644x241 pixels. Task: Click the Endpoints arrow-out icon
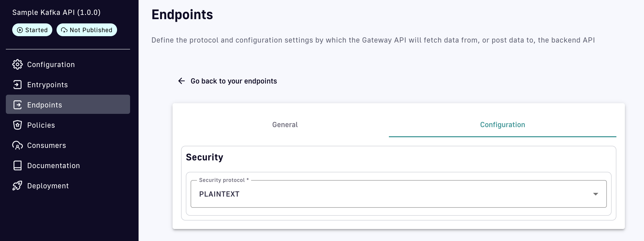coord(18,105)
